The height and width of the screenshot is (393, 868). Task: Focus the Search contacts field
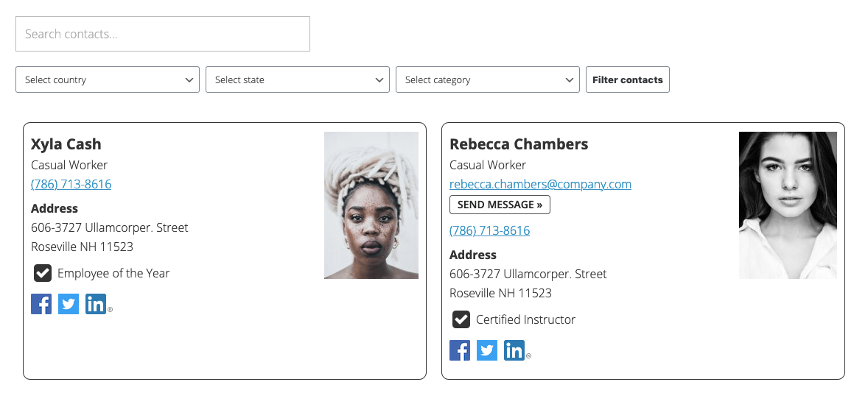coord(163,34)
